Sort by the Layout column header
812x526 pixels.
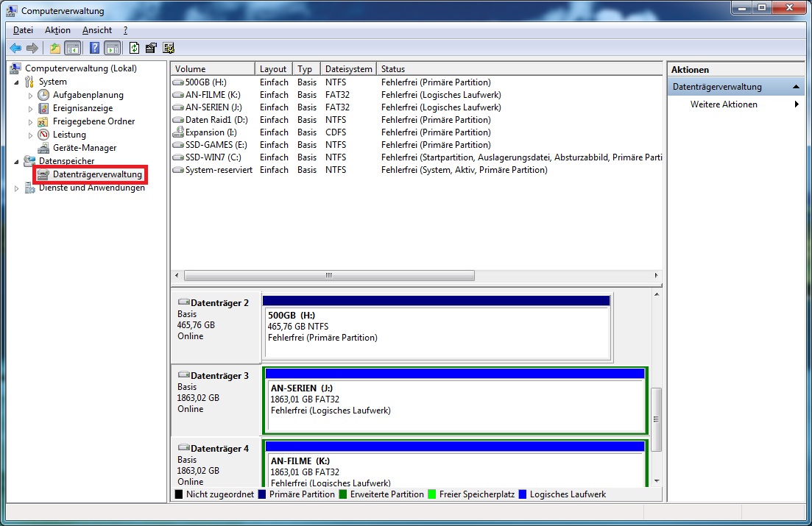[273, 69]
